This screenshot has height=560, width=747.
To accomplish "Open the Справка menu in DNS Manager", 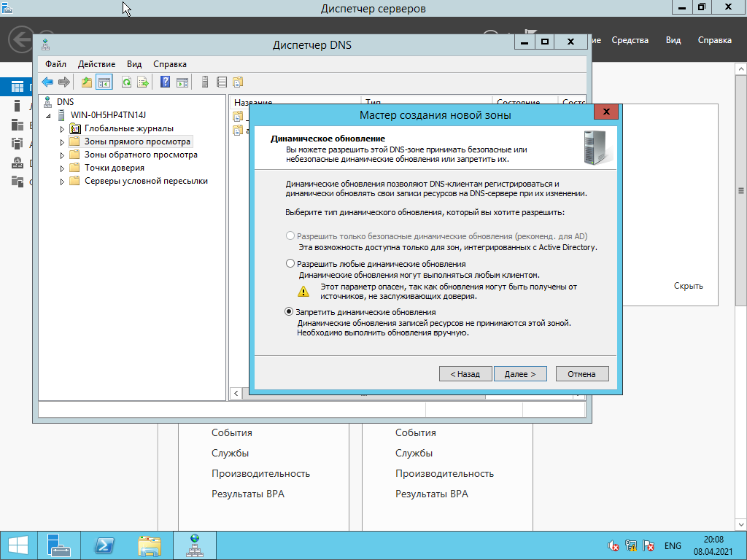I will [169, 64].
